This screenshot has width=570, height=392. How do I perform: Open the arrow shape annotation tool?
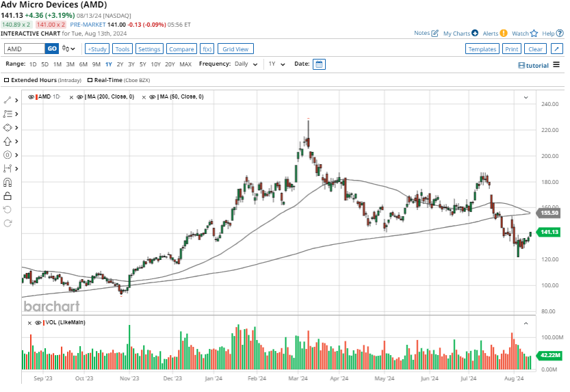coord(8,141)
